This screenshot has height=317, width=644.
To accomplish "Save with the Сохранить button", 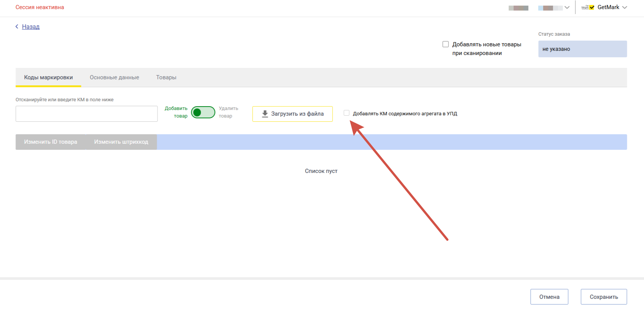I will point(604,297).
